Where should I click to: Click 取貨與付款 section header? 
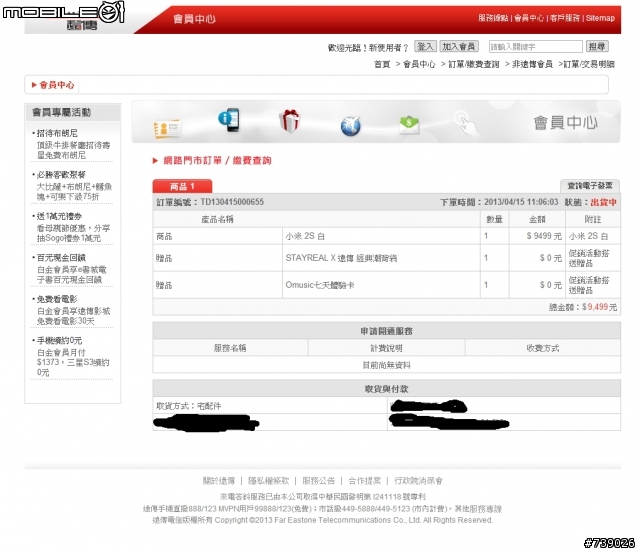coord(387,389)
